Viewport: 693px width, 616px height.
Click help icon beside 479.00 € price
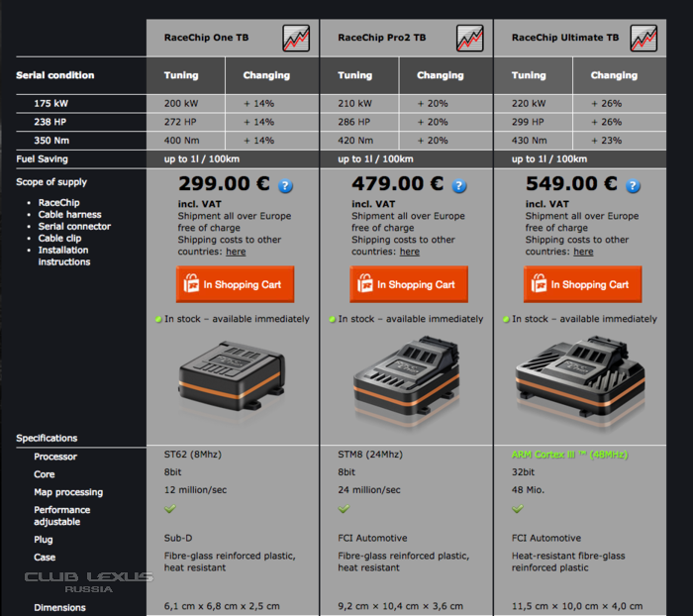click(458, 186)
